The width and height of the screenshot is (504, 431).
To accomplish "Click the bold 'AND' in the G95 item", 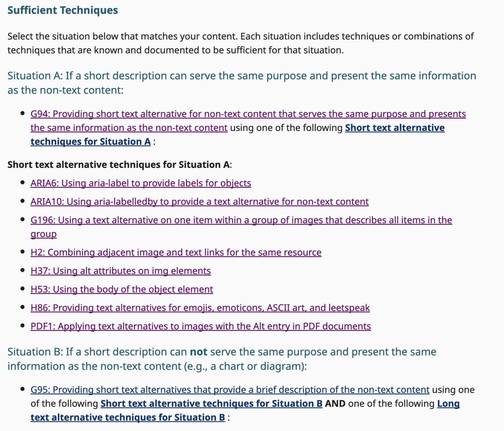I will pyautogui.click(x=335, y=403).
